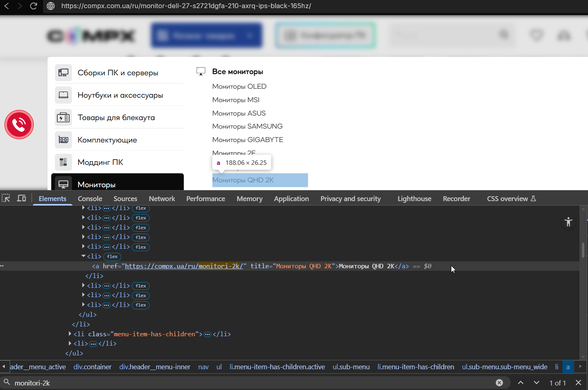Jump to previous search result arrow
Viewport: 588px width, 390px height.
point(520,383)
